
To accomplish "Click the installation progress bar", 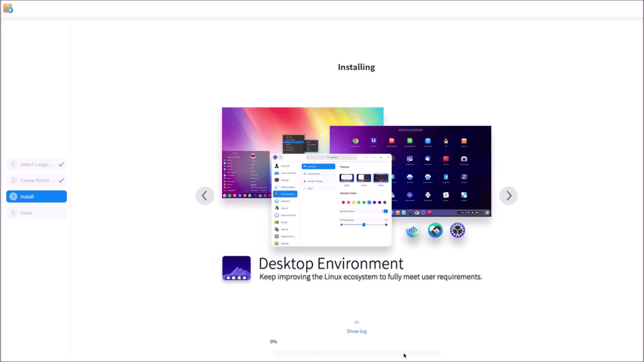I will coord(357,353).
